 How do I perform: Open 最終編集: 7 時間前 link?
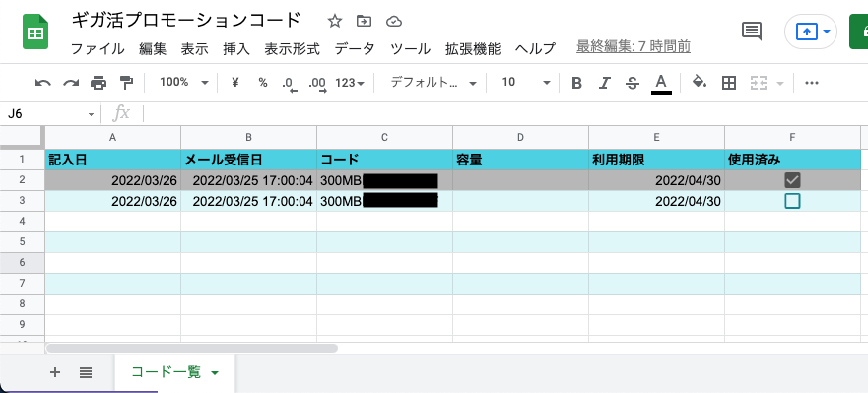coord(634,47)
